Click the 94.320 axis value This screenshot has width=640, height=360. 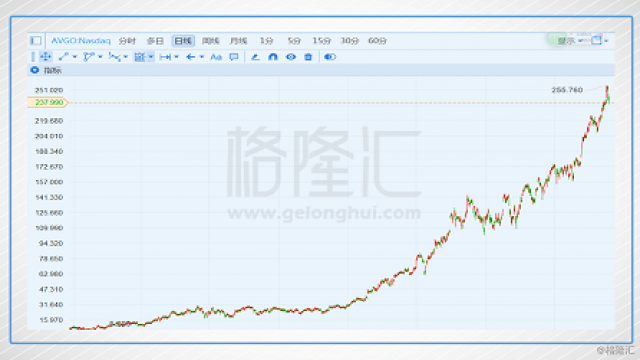(51, 243)
